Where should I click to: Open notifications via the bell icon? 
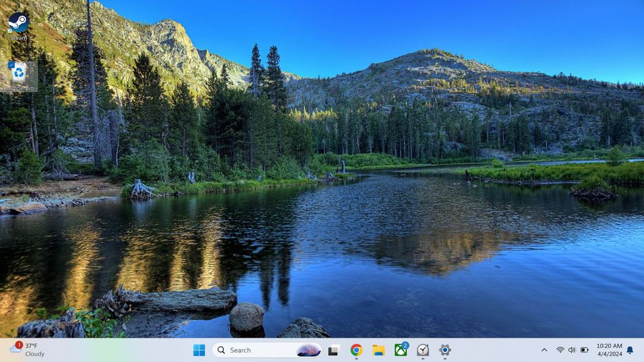pyautogui.click(x=630, y=350)
